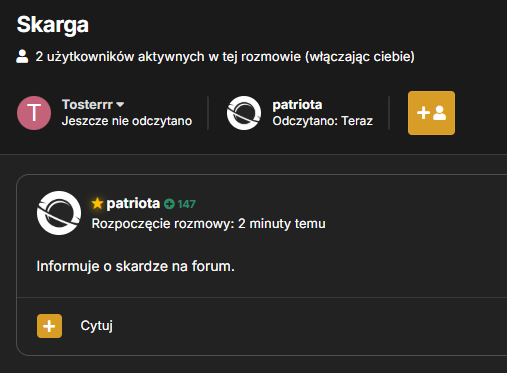The height and width of the screenshot is (373, 507).
Task: Click the person icon beside the active users count
Action: (22, 56)
